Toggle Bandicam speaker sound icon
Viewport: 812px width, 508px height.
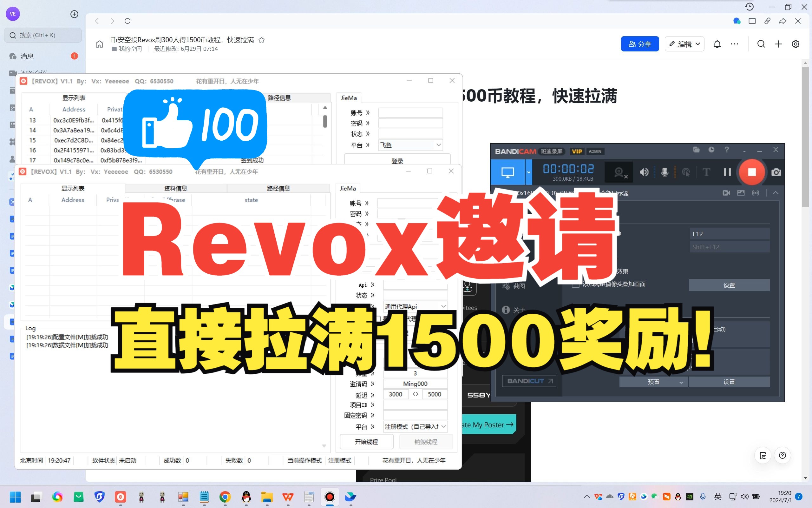(644, 172)
